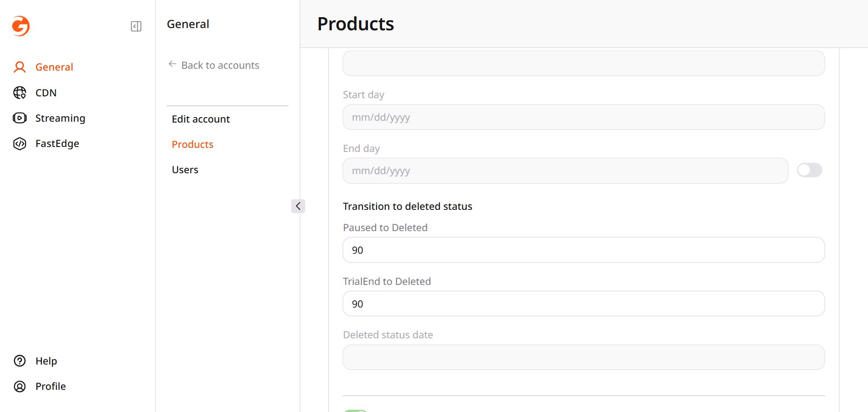Open the Users tab
This screenshot has width=868, height=412.
click(185, 170)
